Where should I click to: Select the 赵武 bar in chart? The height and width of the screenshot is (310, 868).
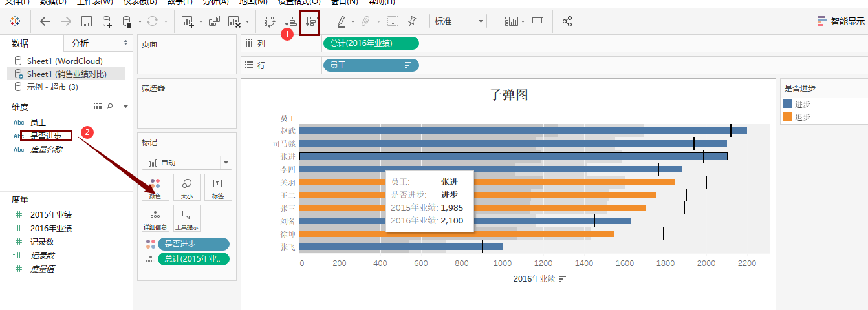(x=523, y=130)
